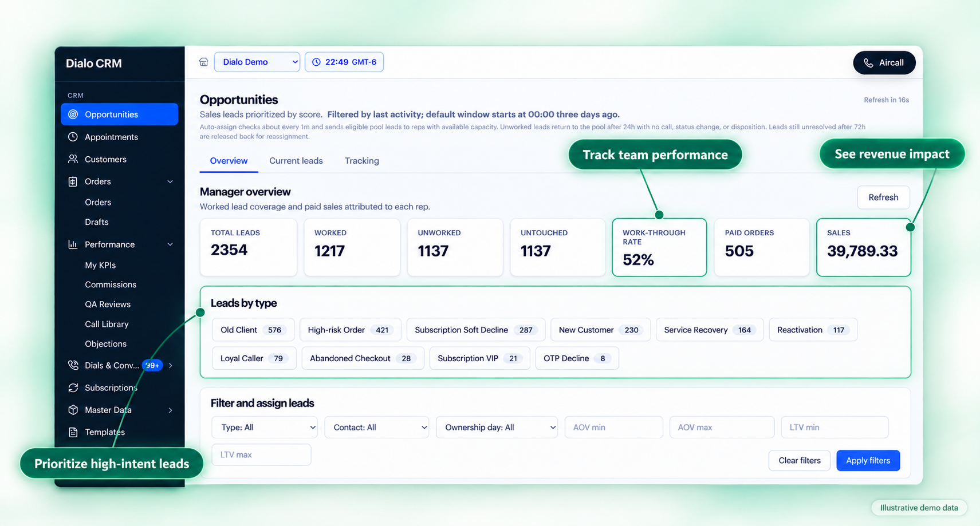Click the Worked 1217 card
The width and height of the screenshot is (980, 526).
click(352, 247)
